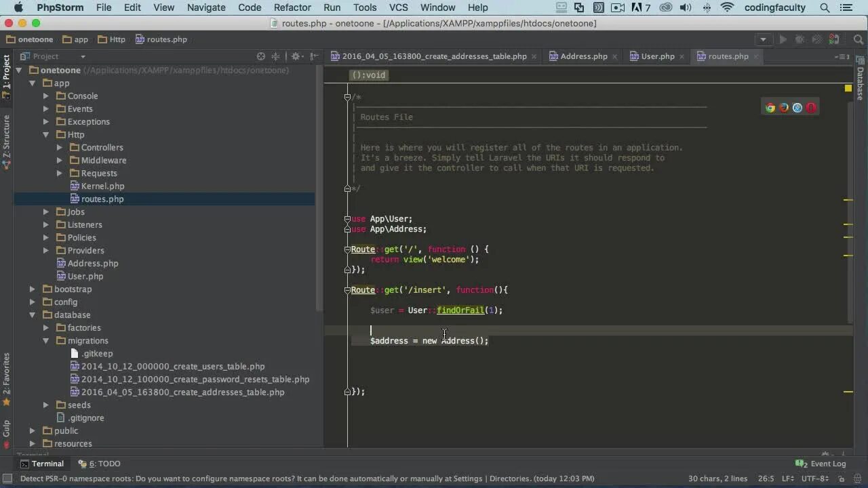
Task: Open the Terminal tool window
Action: click(42, 464)
